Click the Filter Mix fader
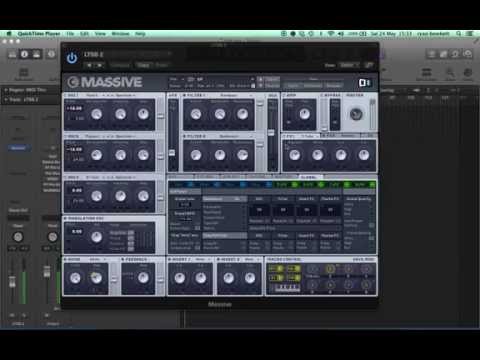The height and width of the screenshot is (360, 480). pos(272,132)
